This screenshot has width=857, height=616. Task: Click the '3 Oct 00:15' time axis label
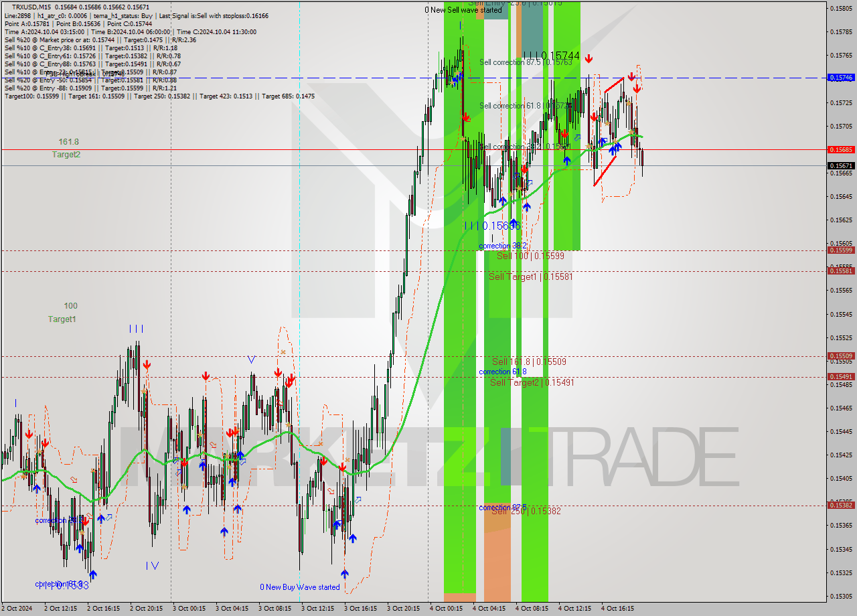pos(189,609)
